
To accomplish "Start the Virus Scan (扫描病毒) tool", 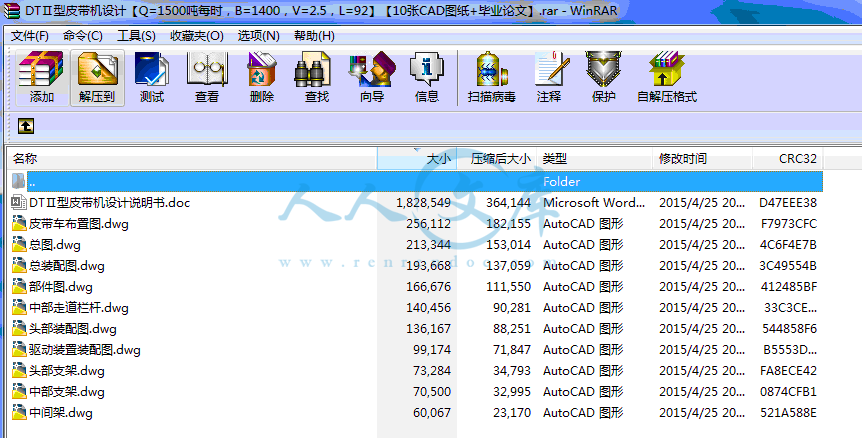I will pyautogui.click(x=491, y=77).
